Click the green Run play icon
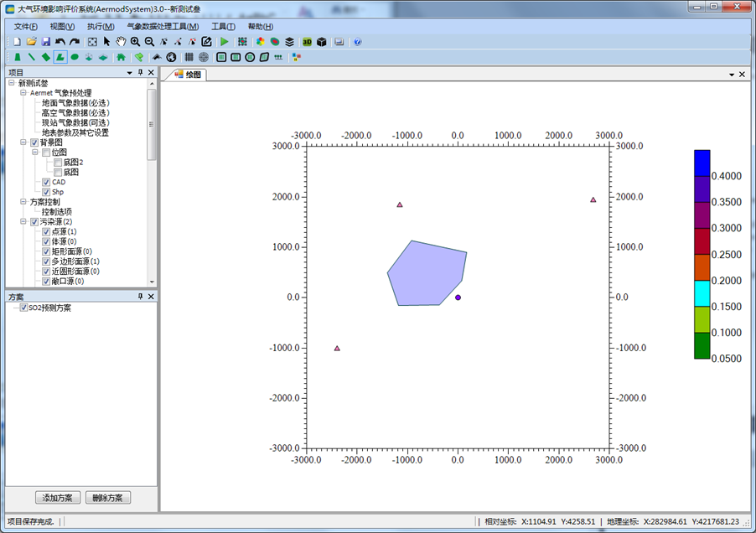 [x=224, y=41]
